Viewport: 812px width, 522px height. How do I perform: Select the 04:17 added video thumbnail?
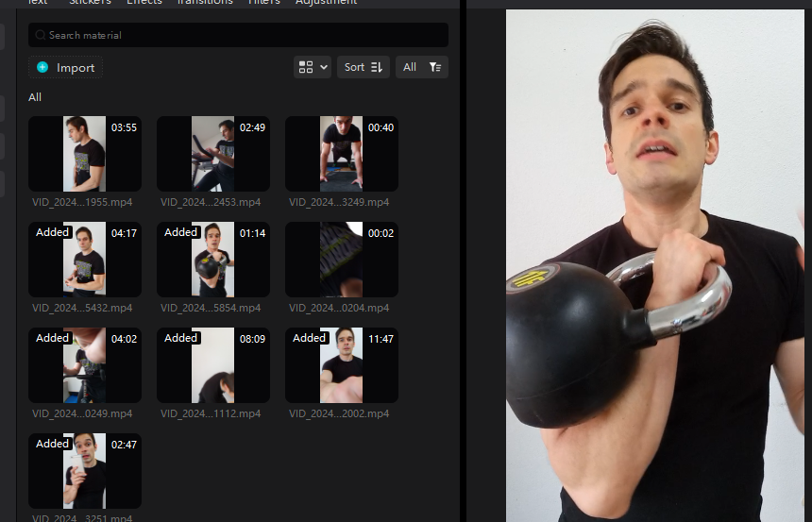click(85, 260)
